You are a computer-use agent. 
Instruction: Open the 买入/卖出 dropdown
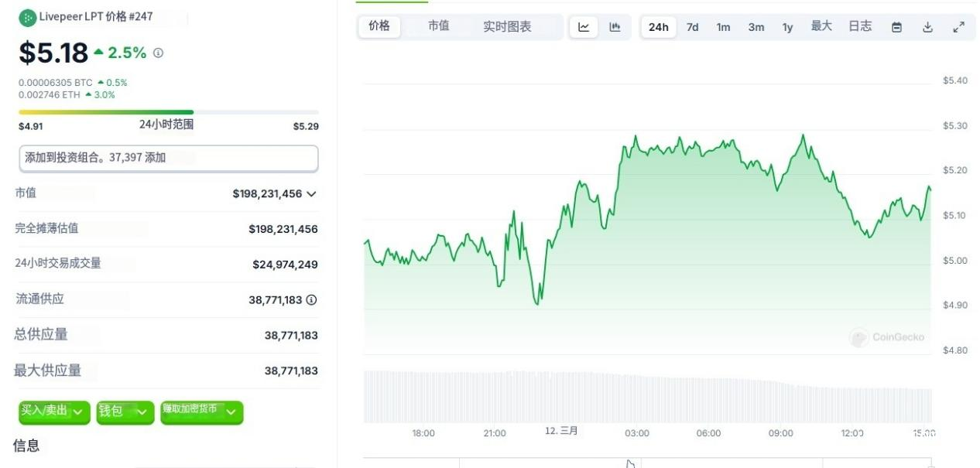(x=54, y=412)
